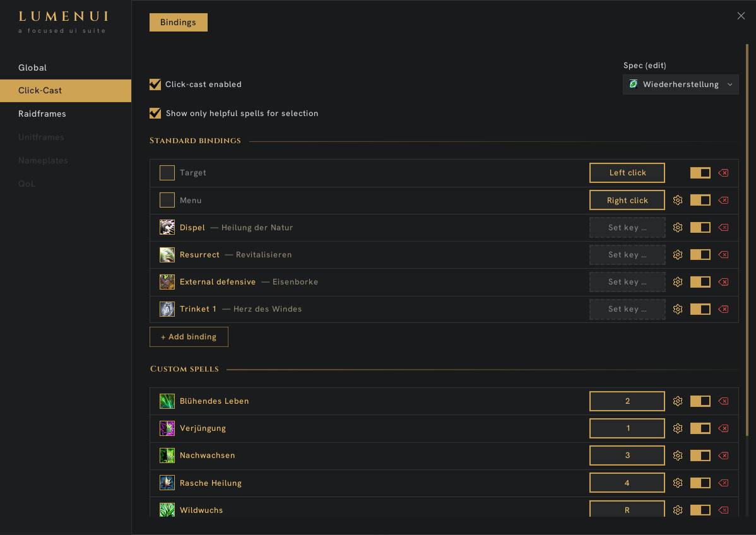Click the Nachwachsen spell name

pyautogui.click(x=208, y=456)
